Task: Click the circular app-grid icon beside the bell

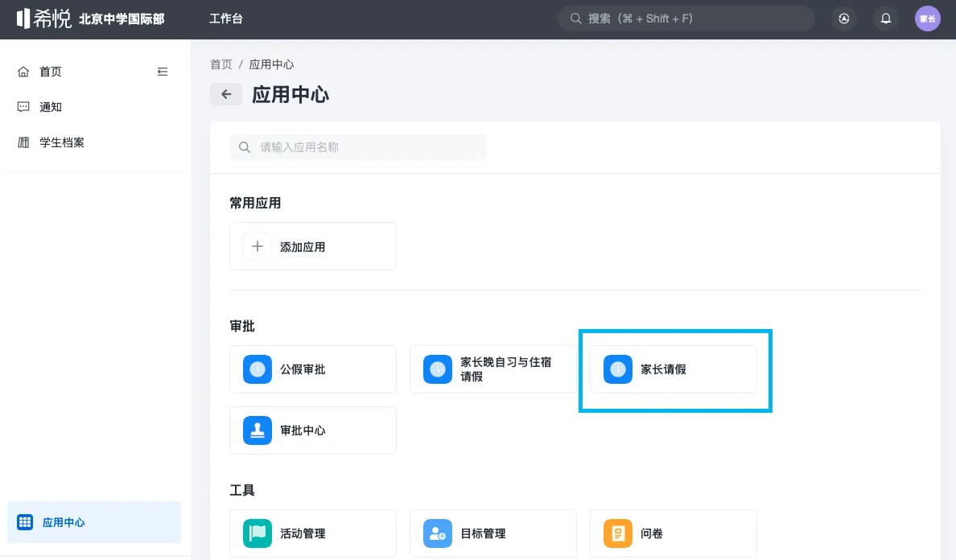Action: (x=844, y=19)
